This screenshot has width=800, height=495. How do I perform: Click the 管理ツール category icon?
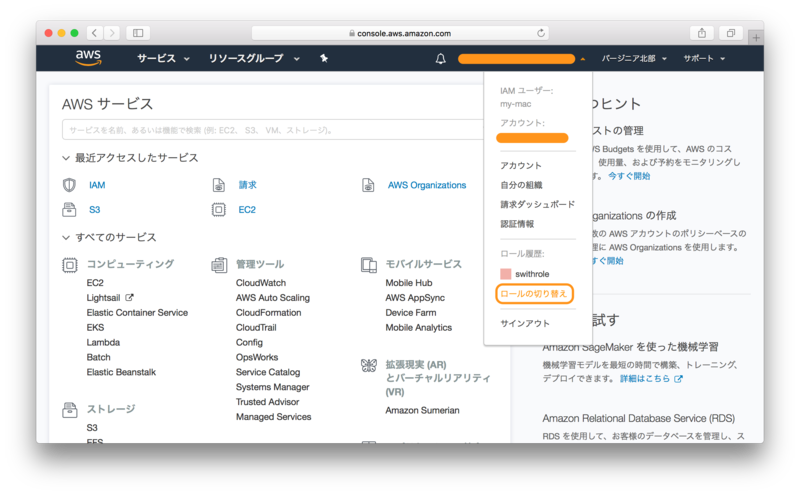[x=219, y=265]
